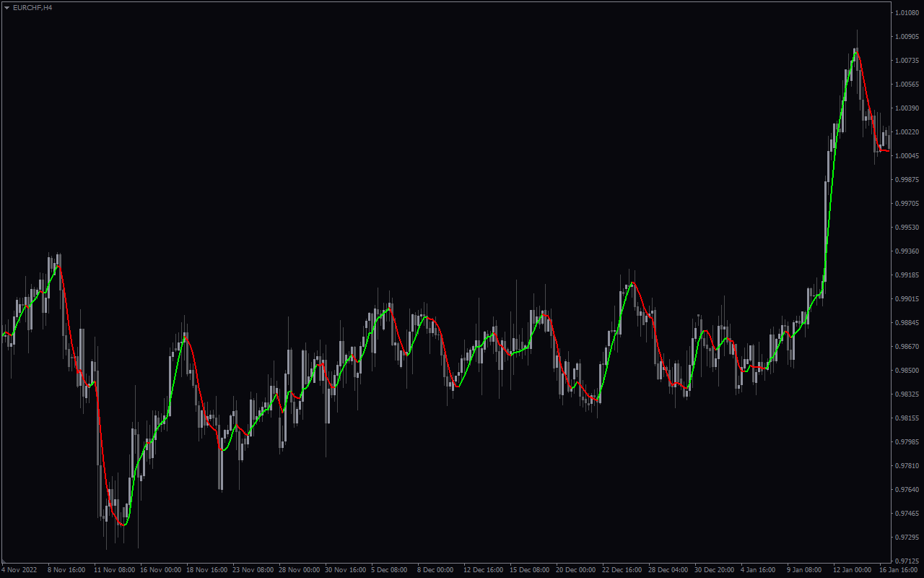Click the 0.99185 price label
This screenshot has height=578, width=924.
[x=907, y=275]
